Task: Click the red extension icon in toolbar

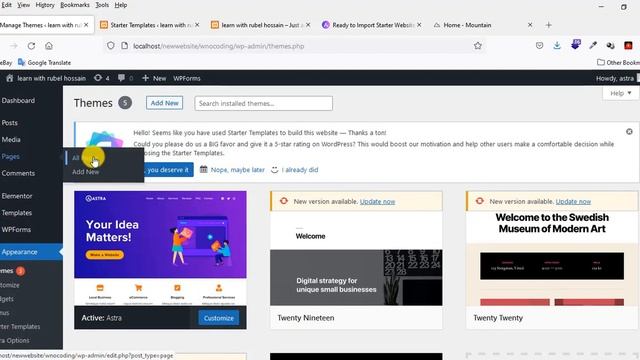Action: tap(629, 46)
